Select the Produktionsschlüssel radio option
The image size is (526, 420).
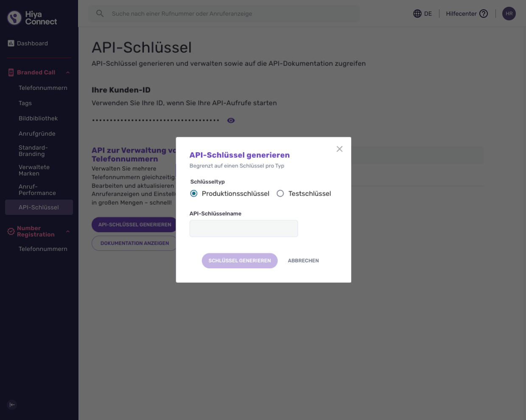pyautogui.click(x=194, y=193)
